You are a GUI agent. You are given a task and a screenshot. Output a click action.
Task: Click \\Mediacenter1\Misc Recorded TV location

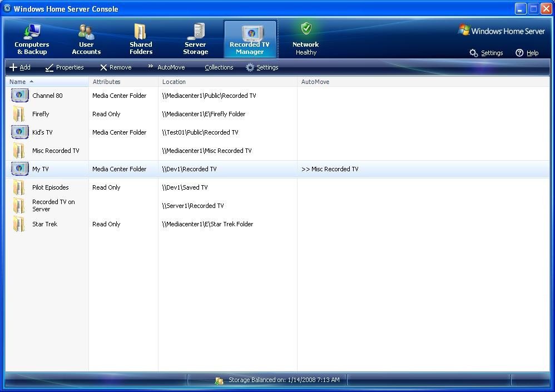click(207, 151)
